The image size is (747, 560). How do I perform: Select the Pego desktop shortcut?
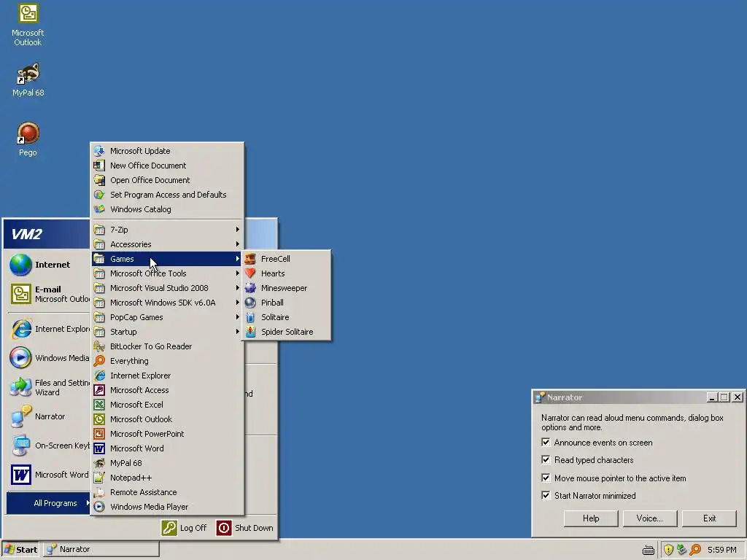[x=28, y=139]
